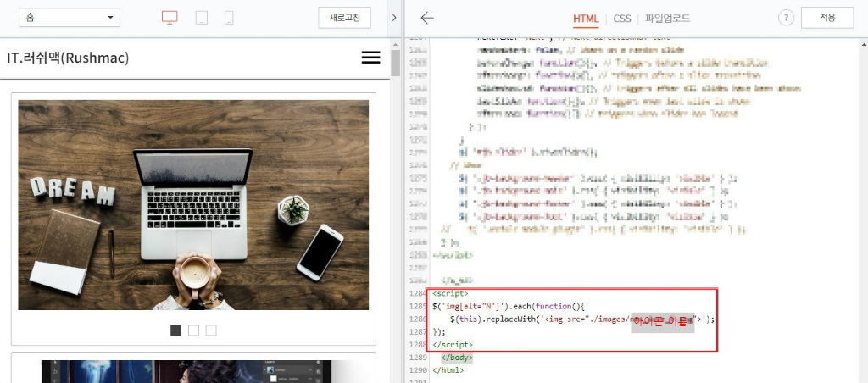Click the </html> tag line
Image resolution: width=868 pixels, height=383 pixels.
pos(448,370)
